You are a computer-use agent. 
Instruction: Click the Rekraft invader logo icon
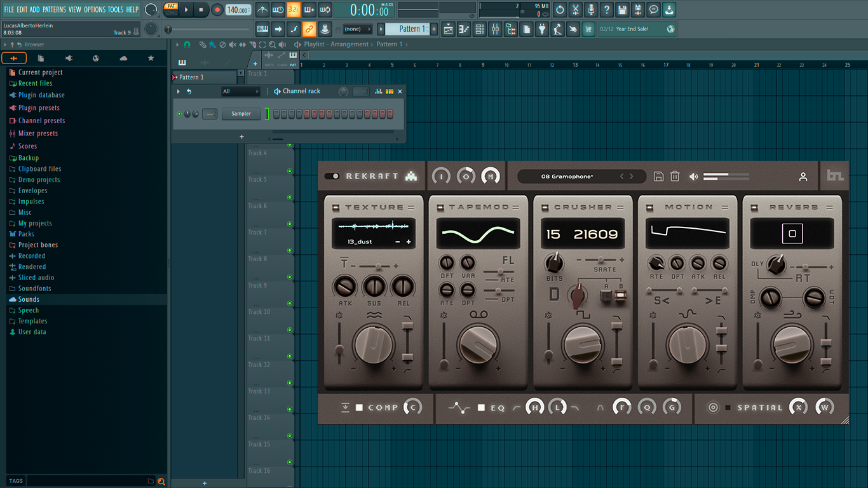pyautogui.click(x=411, y=176)
